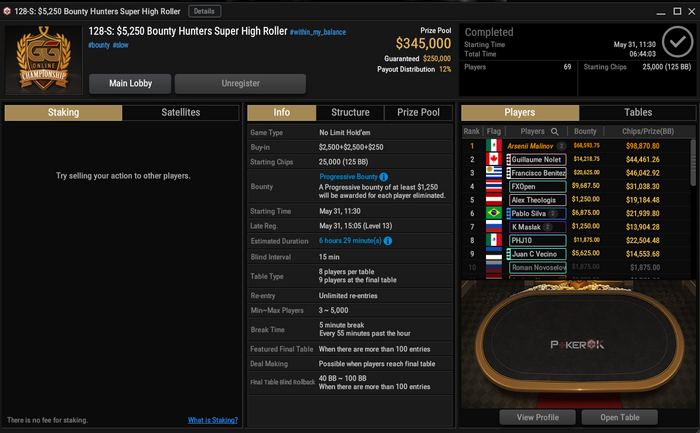Click the player search magnifier icon

(x=554, y=131)
